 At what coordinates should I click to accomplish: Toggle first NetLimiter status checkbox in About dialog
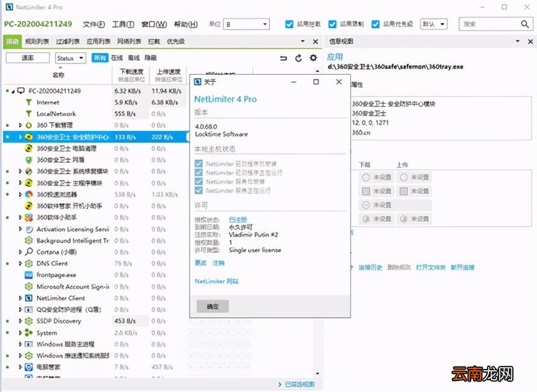click(199, 164)
